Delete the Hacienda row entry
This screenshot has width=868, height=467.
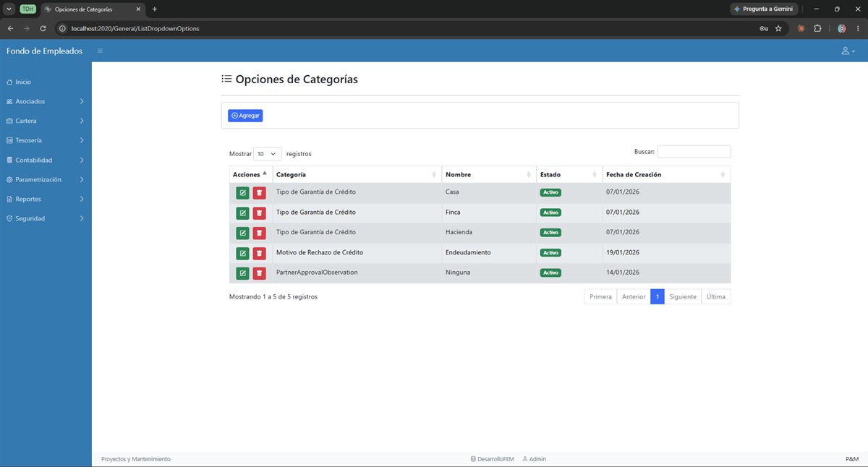pyautogui.click(x=259, y=233)
